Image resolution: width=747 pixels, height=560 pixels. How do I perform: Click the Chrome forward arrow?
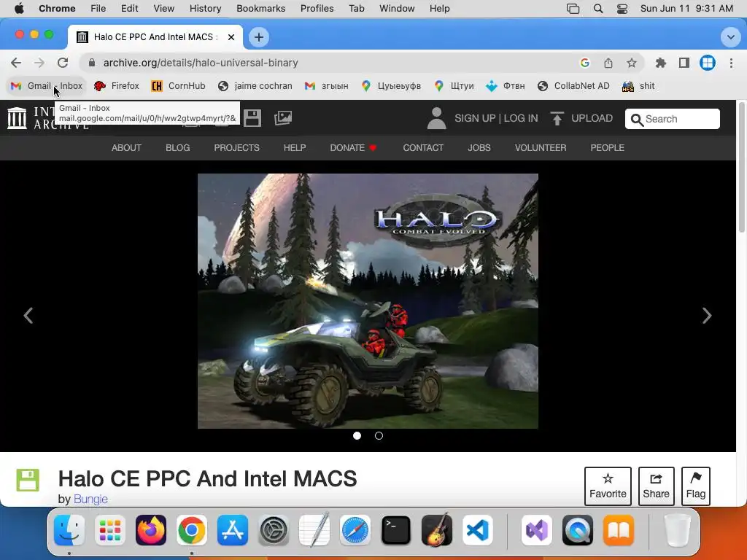[39, 63]
